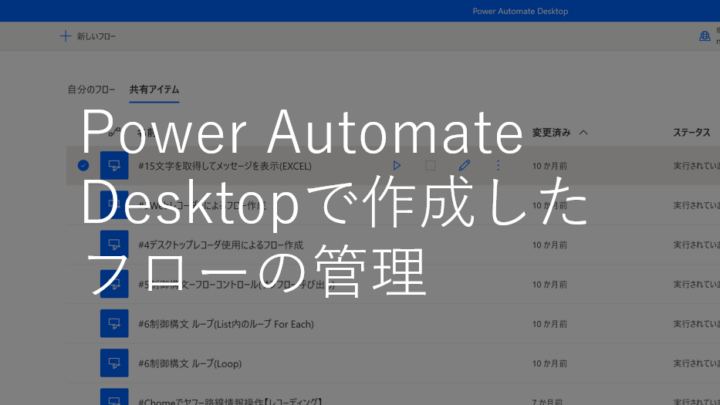
Task: Click the 新しいフロー plus button
Action: (87, 36)
